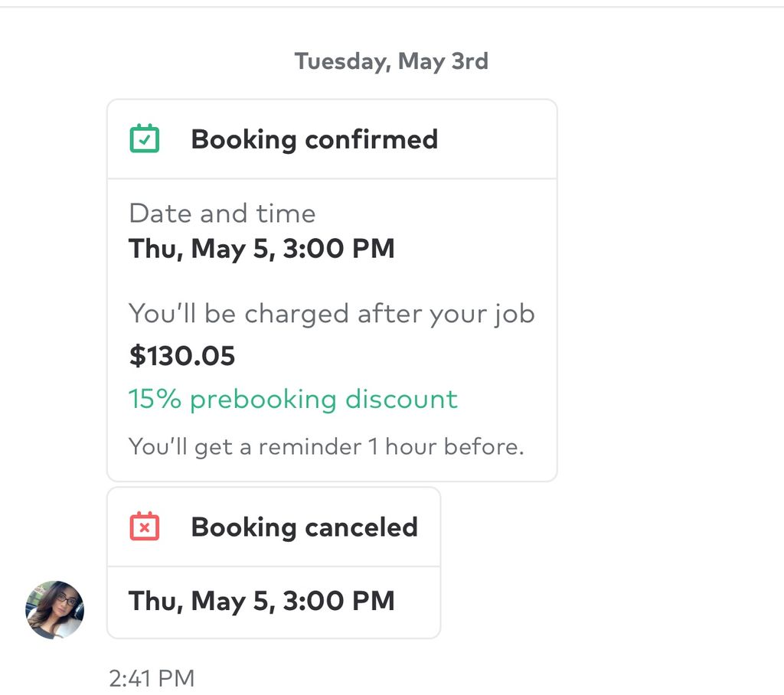784x695 pixels.
Task: Select the Booking canceled heading
Action: pos(305,527)
